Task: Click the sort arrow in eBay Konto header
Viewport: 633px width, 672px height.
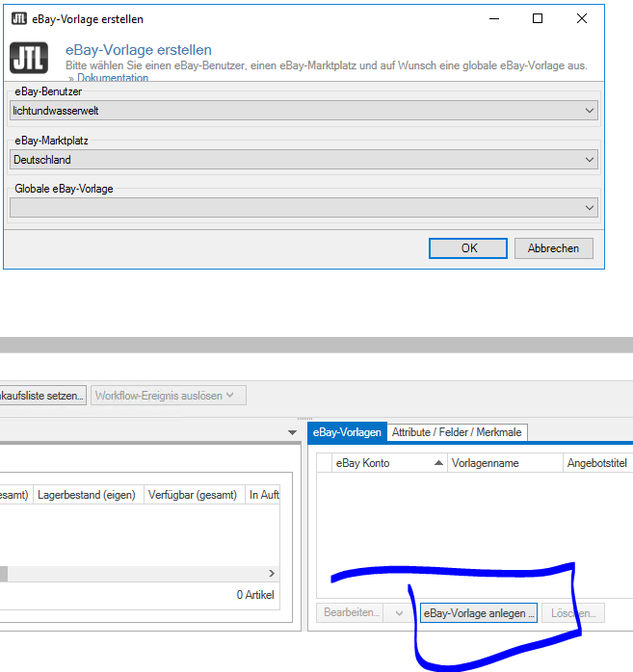Action: (438, 463)
